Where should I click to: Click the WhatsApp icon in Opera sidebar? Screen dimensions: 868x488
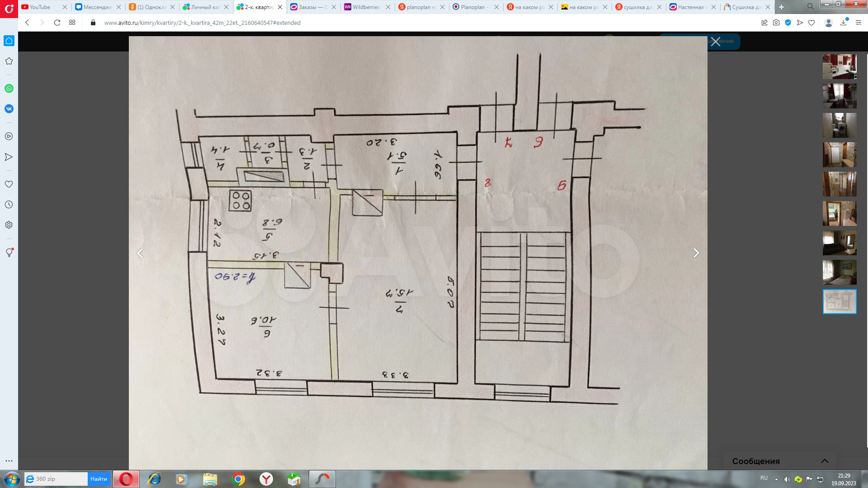[x=9, y=89]
